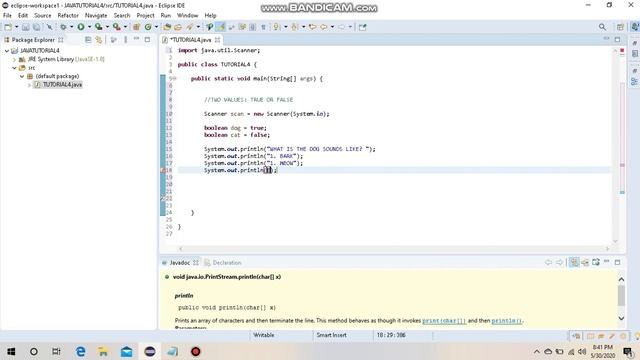Collapse the src folder node
This screenshot has width=640, height=360.
coord(15,68)
